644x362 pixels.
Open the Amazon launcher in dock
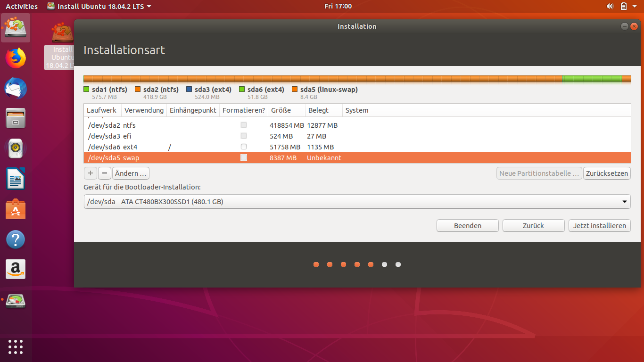[16, 270]
